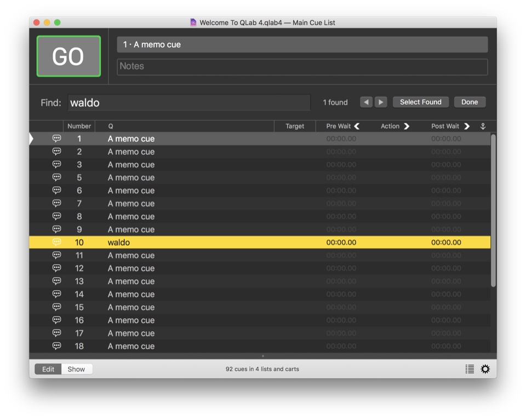Click the continue mode anchor column icon
The height and width of the screenshot is (420, 526).
point(483,126)
